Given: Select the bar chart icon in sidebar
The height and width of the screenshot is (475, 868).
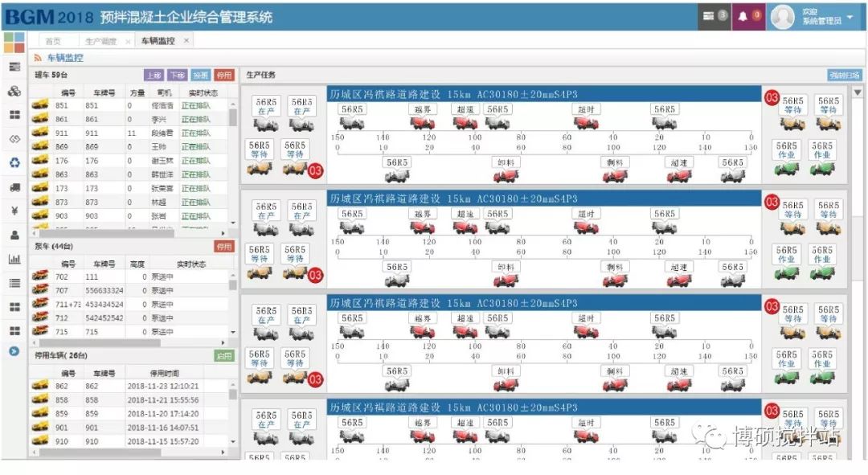Looking at the screenshot, I should pyautogui.click(x=14, y=260).
